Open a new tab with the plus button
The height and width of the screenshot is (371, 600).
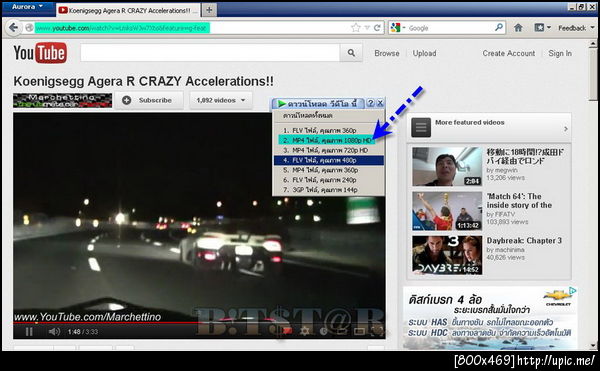[x=209, y=10]
